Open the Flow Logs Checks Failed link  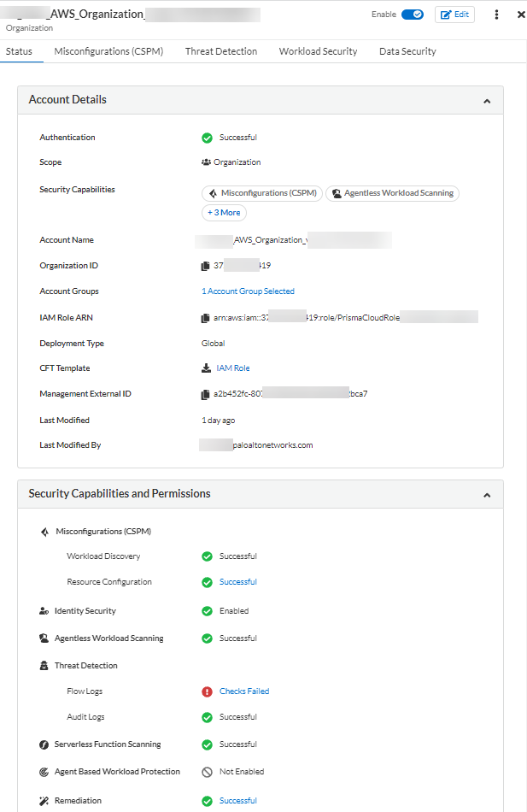coord(244,691)
